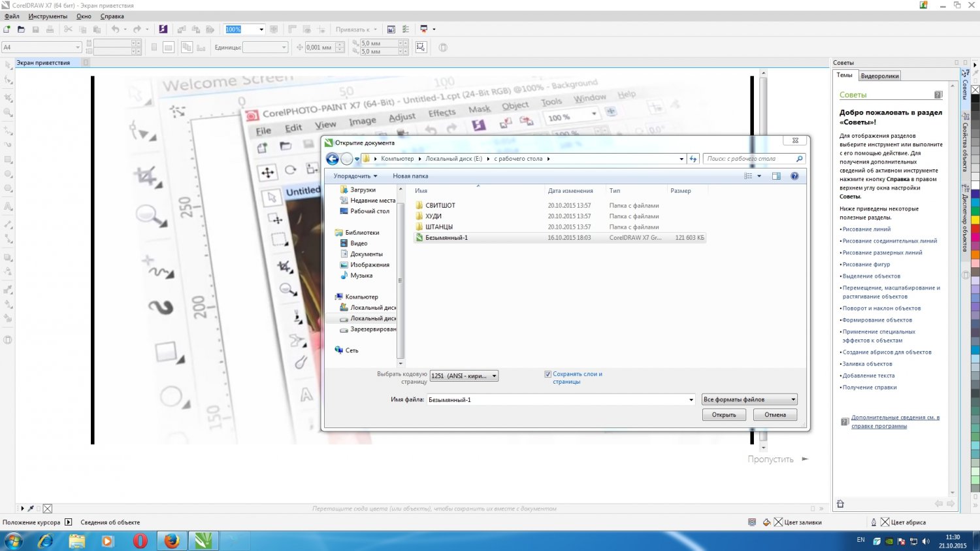This screenshot has height=551, width=980.
Task: Click Новая папка button
Action: coord(410,176)
